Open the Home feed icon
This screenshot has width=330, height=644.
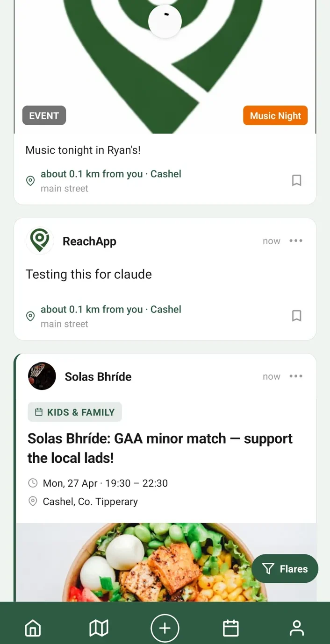click(33, 628)
